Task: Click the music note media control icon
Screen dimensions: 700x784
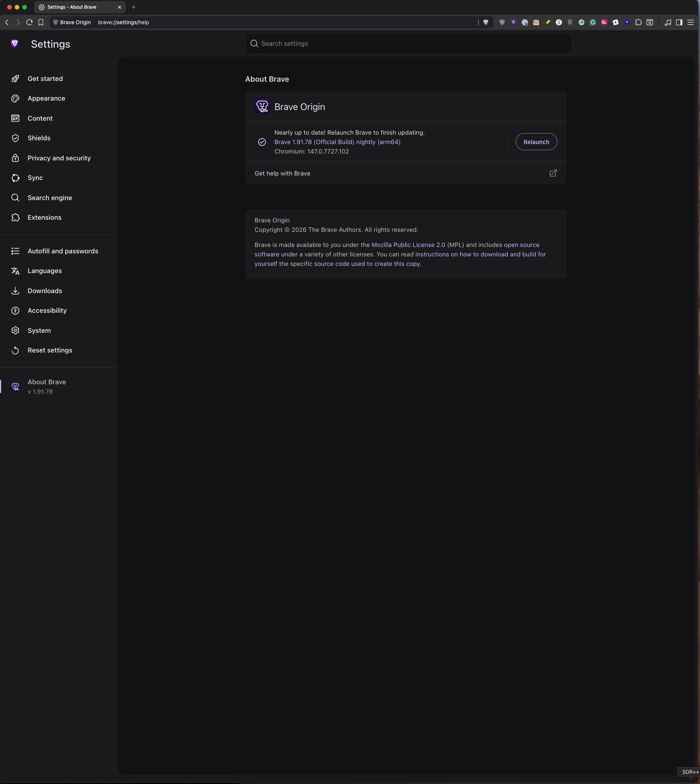Action: (x=668, y=22)
